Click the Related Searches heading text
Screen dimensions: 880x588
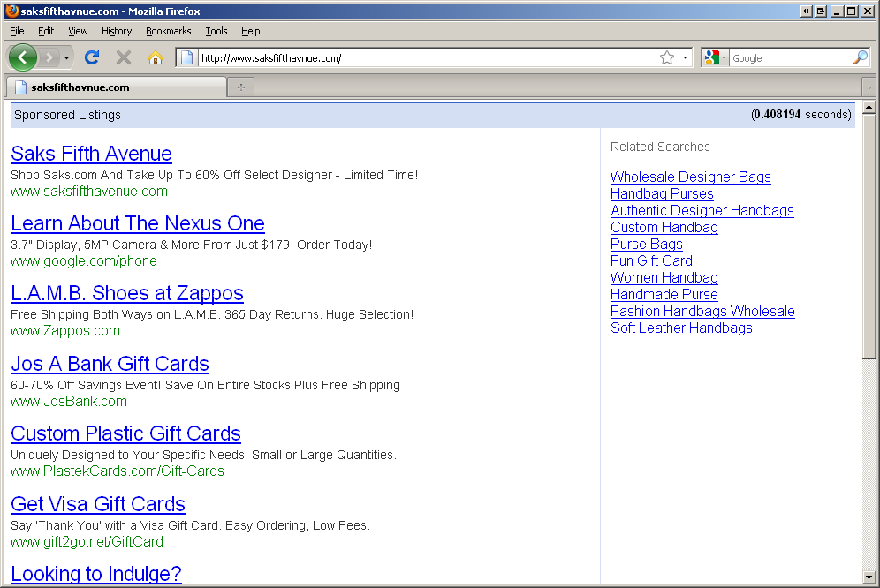tap(660, 147)
